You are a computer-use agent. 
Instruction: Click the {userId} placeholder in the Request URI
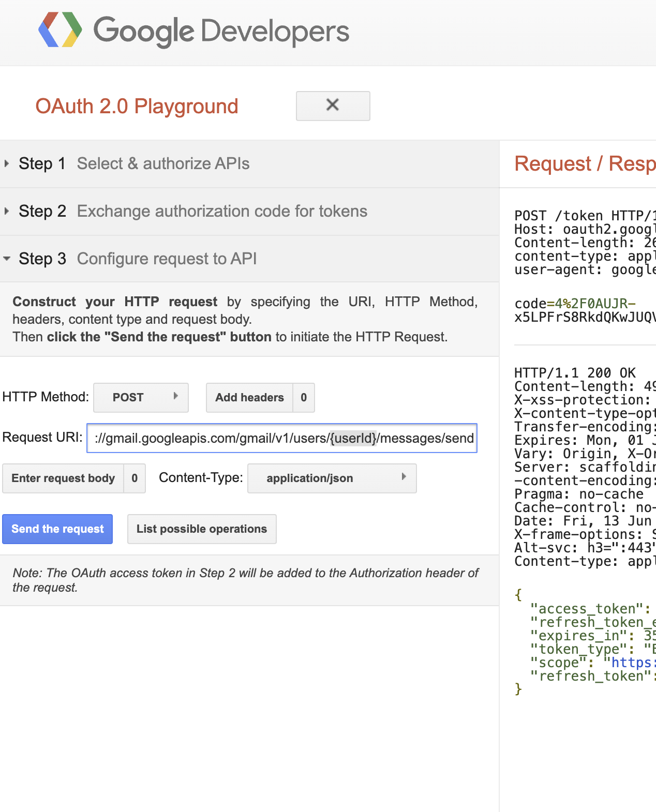[353, 439]
